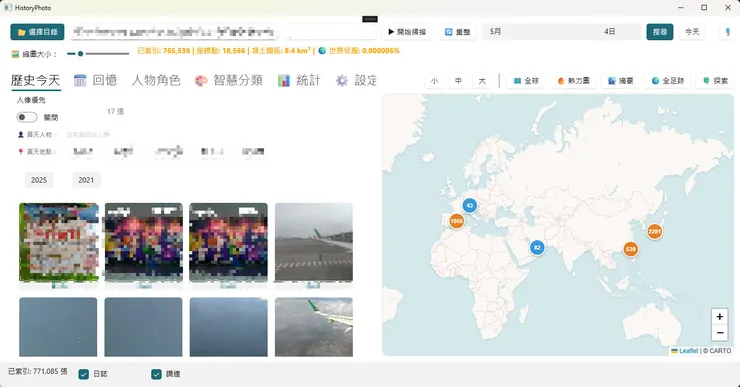The width and height of the screenshot is (740, 387).
Task: Zoom in on the map
Action: (719, 317)
